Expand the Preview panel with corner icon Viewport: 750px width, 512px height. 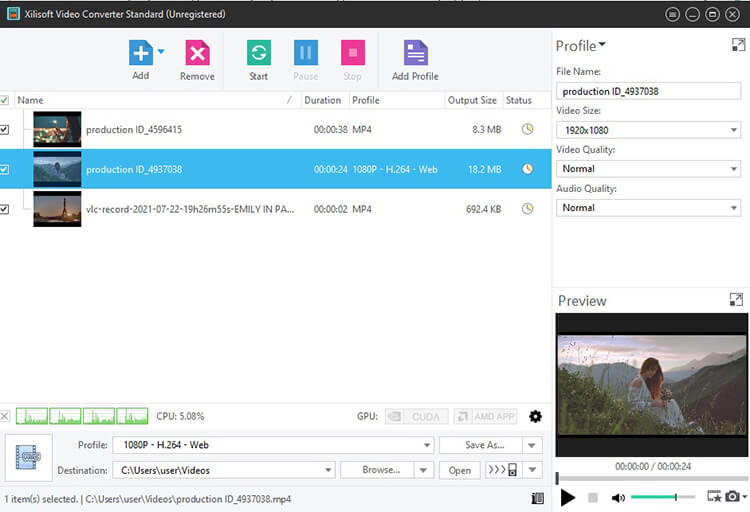tap(736, 300)
